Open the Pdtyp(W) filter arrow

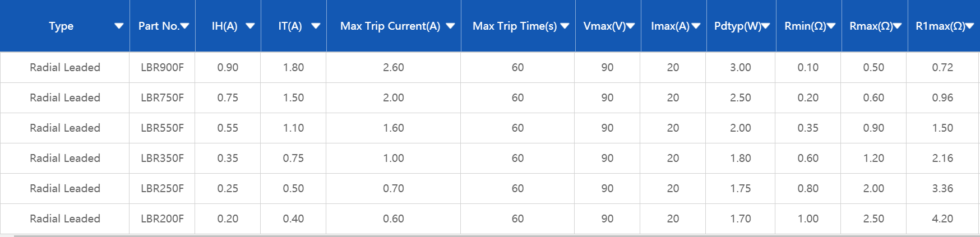(x=765, y=26)
